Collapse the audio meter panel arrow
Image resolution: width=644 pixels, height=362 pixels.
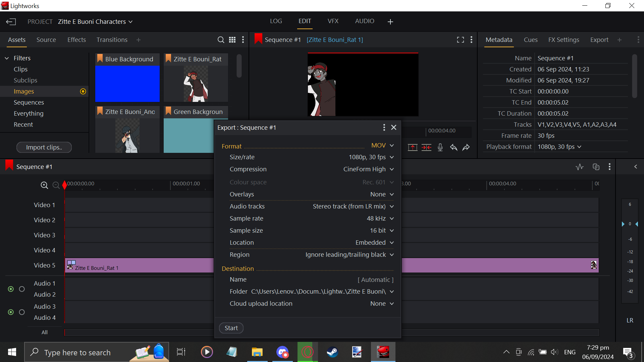[636, 167]
